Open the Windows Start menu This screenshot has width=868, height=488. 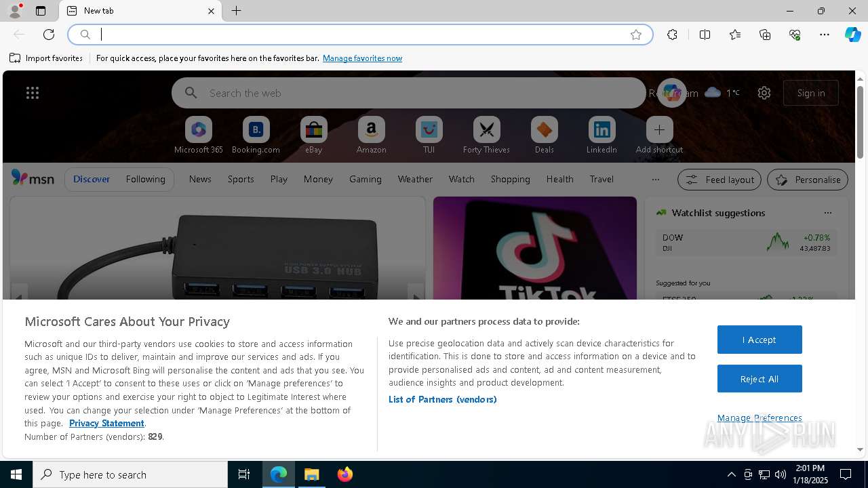tap(16, 474)
